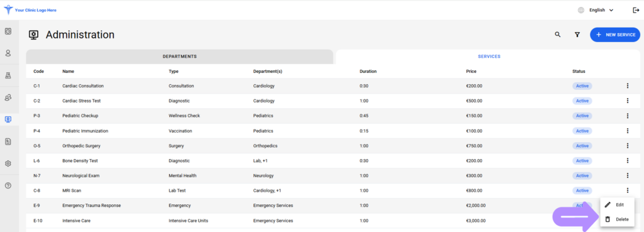
Task: Click the clinic logo icon
Action: coord(8,10)
